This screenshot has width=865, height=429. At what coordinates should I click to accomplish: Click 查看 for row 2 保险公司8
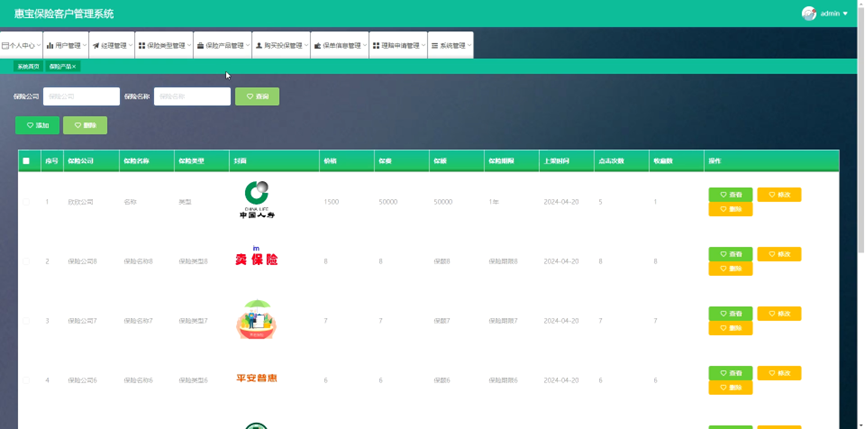coord(730,254)
